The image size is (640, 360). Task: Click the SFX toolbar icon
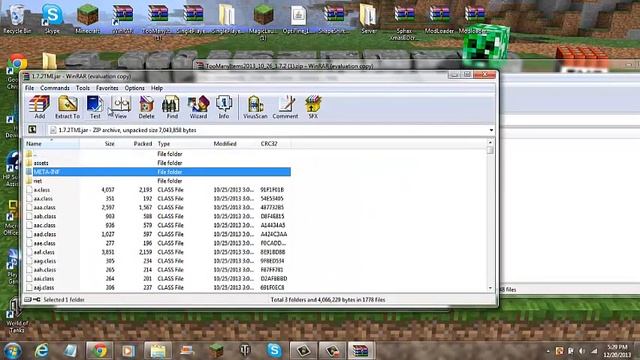313,107
